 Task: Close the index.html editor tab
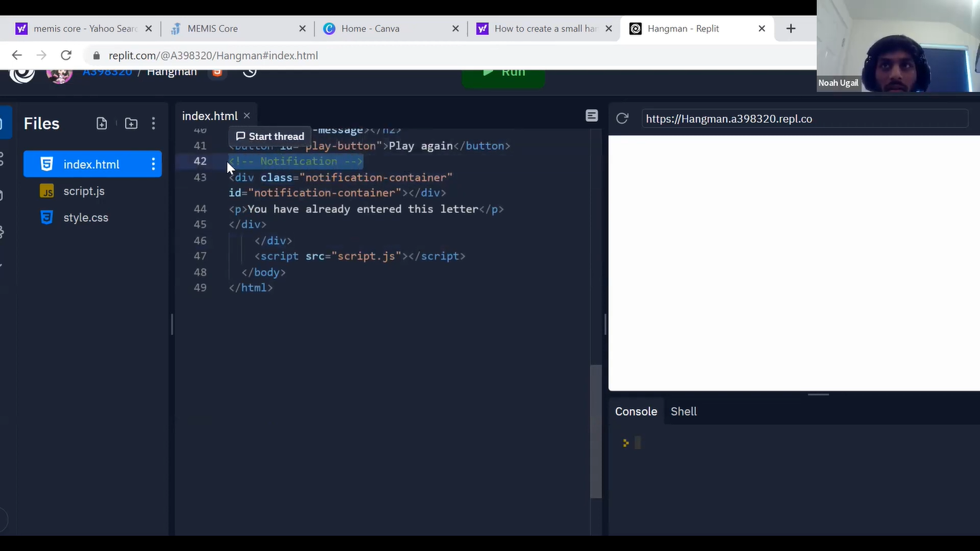[x=247, y=116]
